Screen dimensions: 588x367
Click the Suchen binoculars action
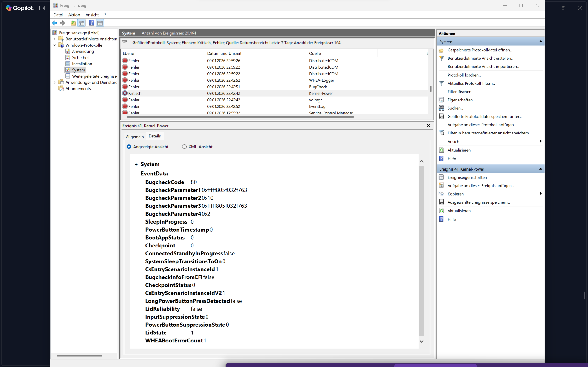click(x=455, y=108)
